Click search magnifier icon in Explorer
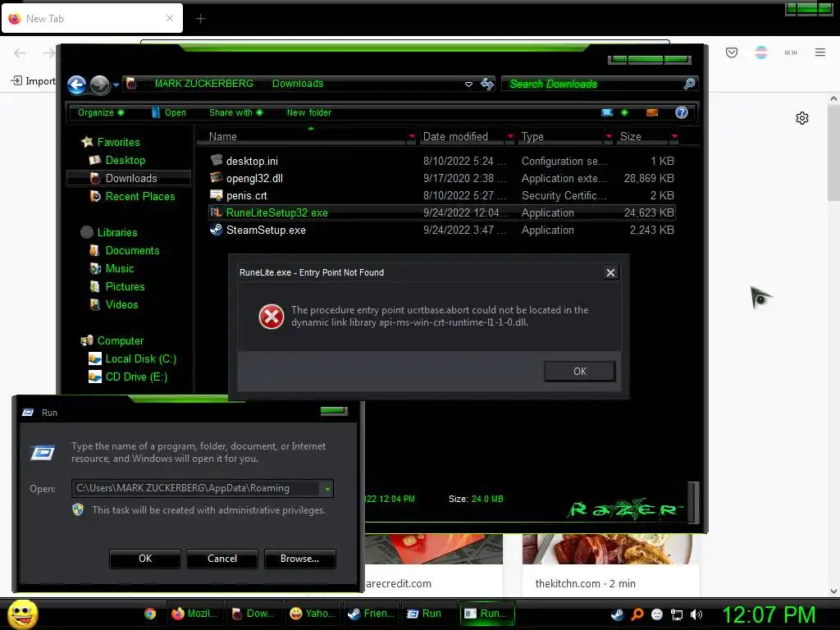 click(689, 84)
